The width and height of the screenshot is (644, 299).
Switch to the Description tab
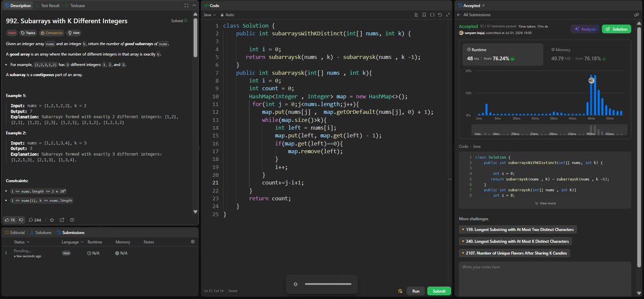coord(17,5)
